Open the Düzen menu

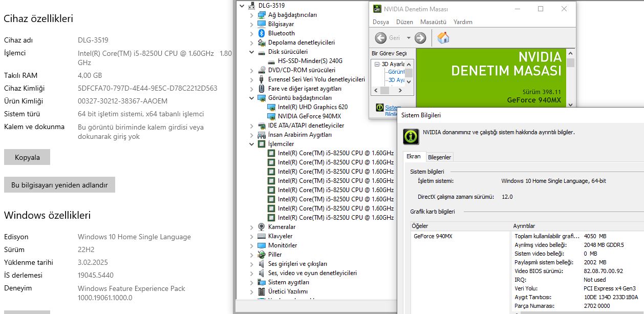pos(404,22)
